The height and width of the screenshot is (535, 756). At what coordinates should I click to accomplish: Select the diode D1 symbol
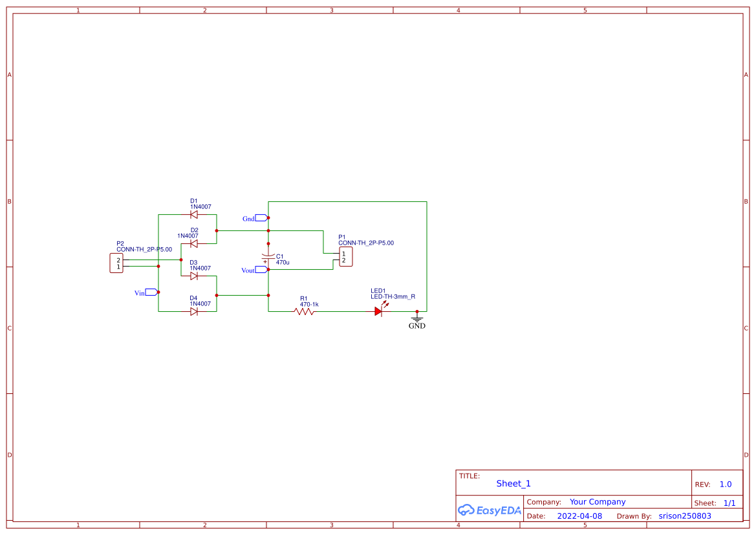click(x=194, y=213)
